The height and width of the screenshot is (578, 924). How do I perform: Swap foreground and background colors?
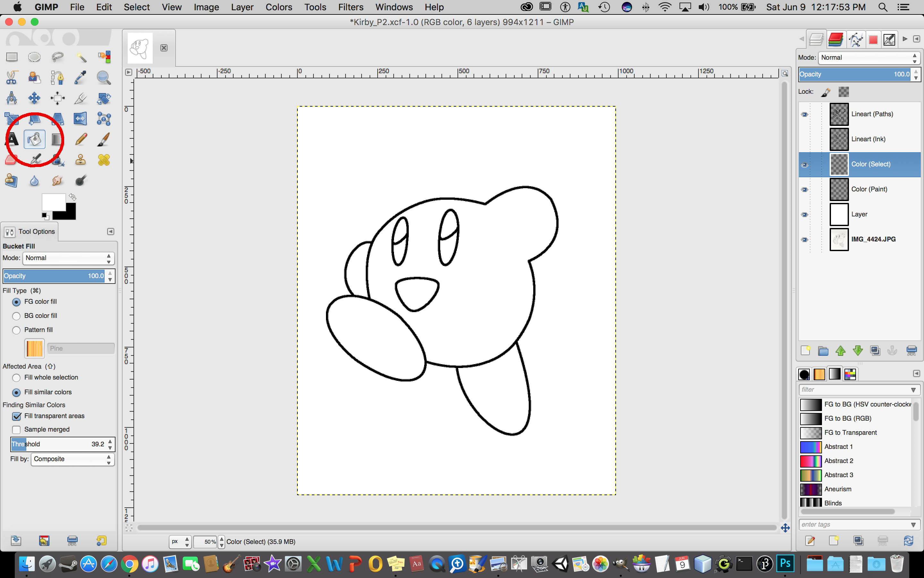point(73,197)
